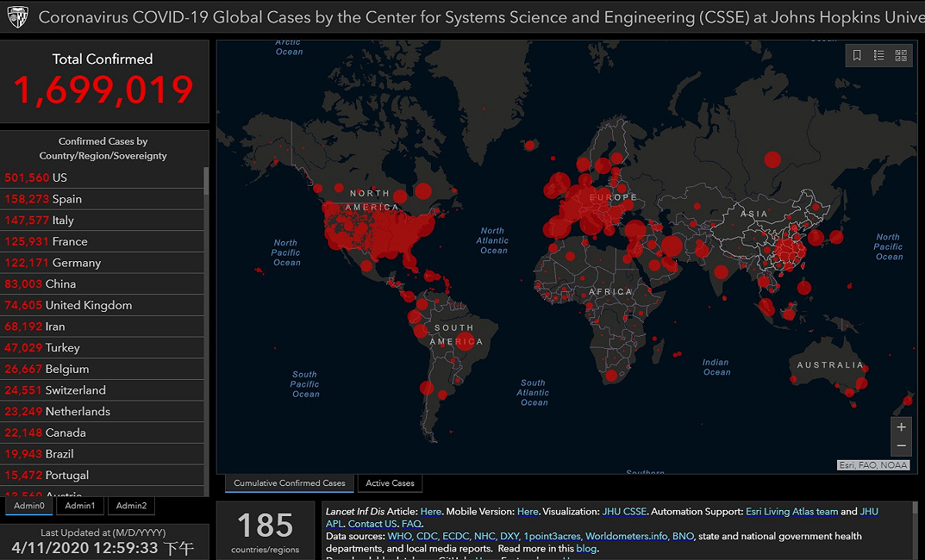Pick Germany in the confirmed cases list
Screen dimensions: 925x560
tap(102, 263)
